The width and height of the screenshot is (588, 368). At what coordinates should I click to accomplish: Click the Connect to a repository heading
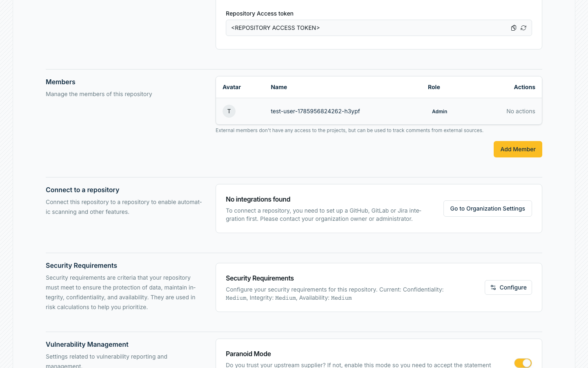tap(82, 190)
